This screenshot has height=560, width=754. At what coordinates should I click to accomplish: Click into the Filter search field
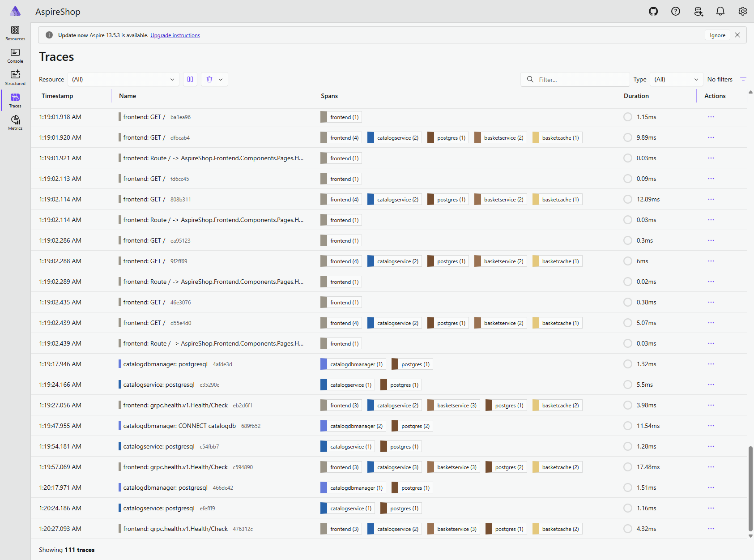[575, 79]
